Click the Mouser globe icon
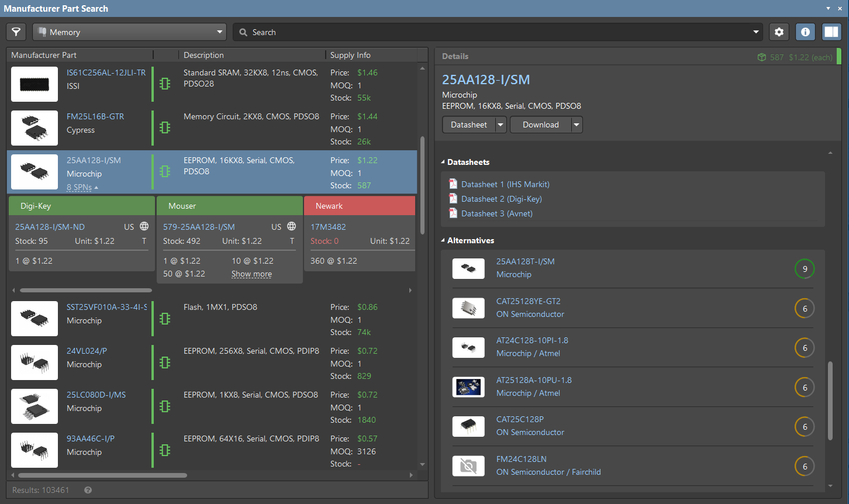 pos(291,226)
